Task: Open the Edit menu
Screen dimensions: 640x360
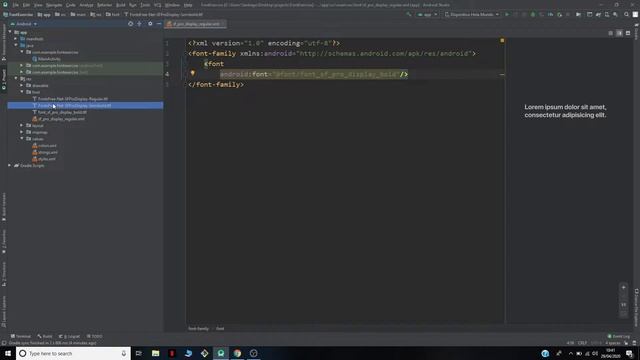Action: (26, 5)
